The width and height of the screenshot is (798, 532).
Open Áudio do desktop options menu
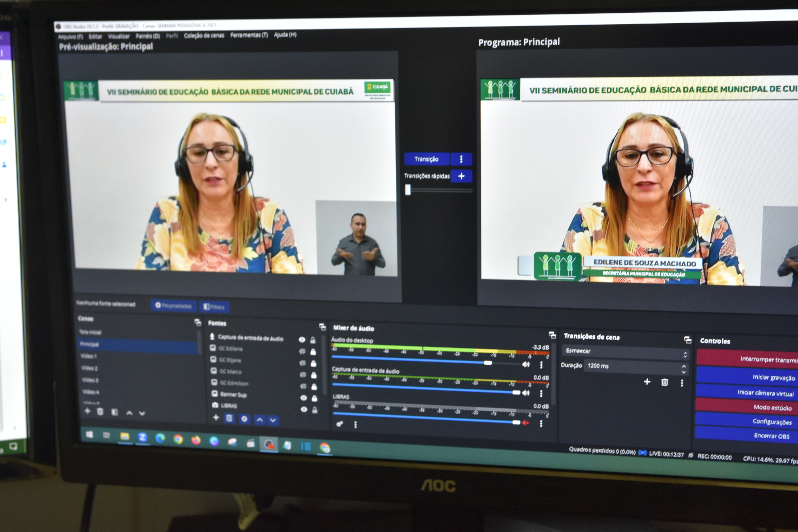click(x=541, y=365)
